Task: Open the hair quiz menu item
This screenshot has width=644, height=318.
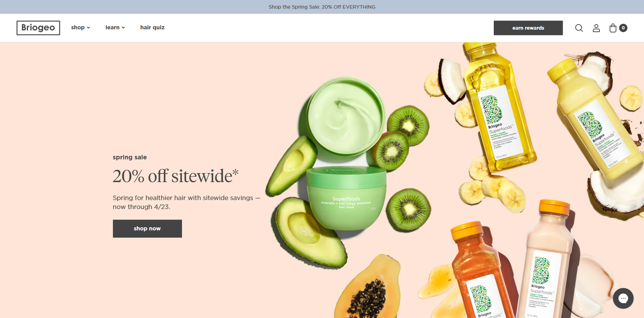Action: 152,27
